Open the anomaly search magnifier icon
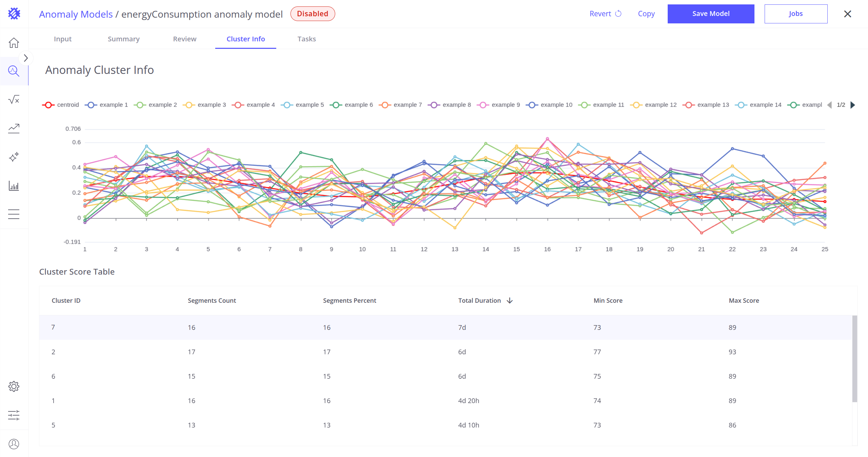 [x=14, y=71]
